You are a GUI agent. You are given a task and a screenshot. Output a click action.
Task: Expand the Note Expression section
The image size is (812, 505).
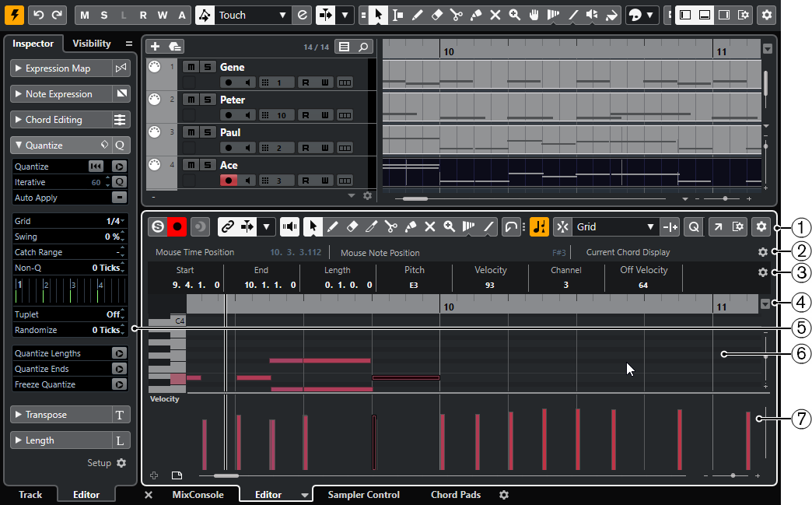[x=18, y=93]
